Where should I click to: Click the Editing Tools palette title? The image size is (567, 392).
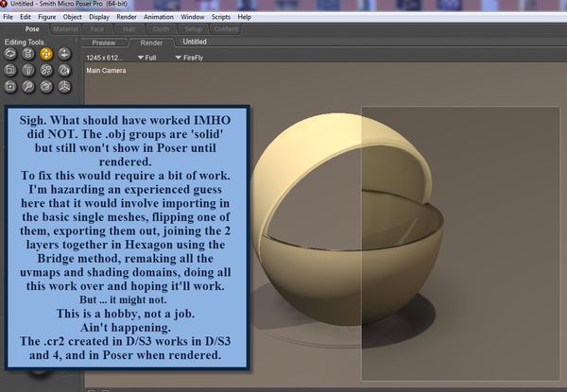[x=25, y=42]
